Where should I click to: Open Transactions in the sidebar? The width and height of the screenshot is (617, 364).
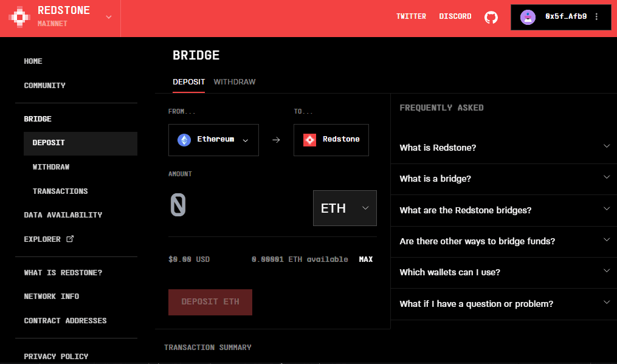60,191
